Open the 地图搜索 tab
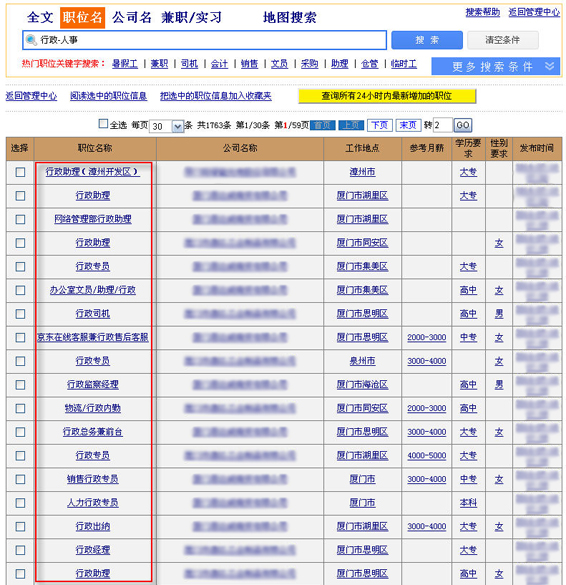 [x=290, y=17]
